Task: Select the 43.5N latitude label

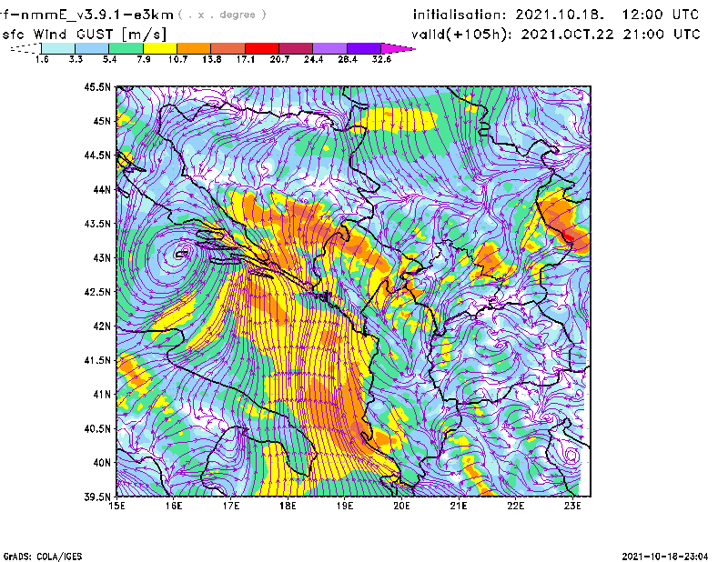Action: [x=97, y=224]
